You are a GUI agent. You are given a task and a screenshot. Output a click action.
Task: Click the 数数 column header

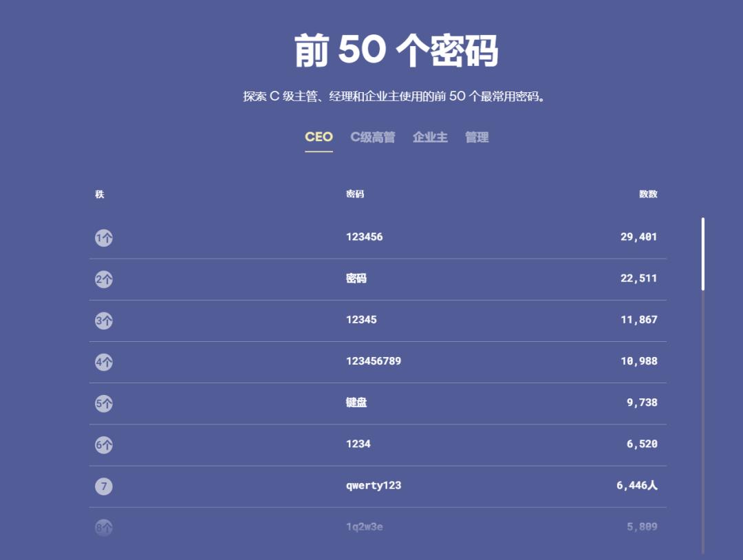tap(647, 194)
